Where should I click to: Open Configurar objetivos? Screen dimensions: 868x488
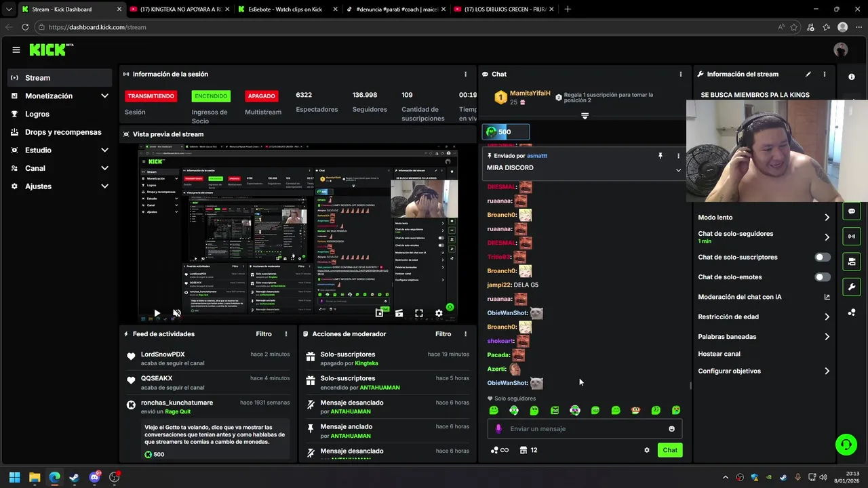[764, 371]
